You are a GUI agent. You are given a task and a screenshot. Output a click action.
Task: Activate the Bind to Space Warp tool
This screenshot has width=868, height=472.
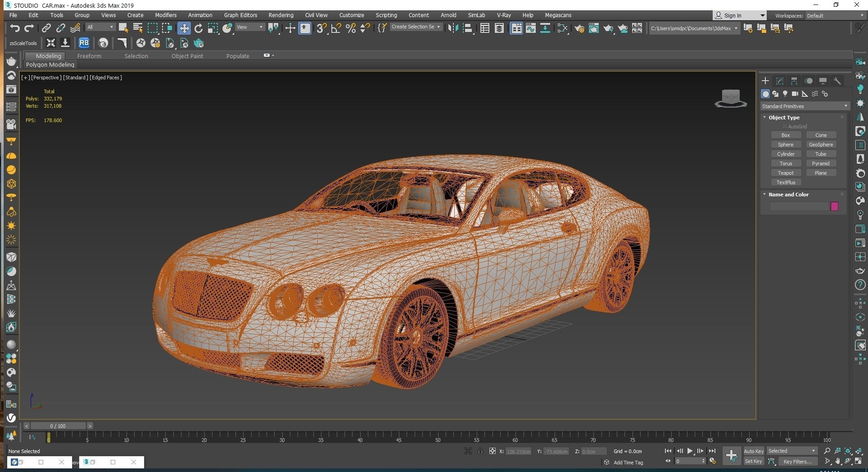pos(75,28)
